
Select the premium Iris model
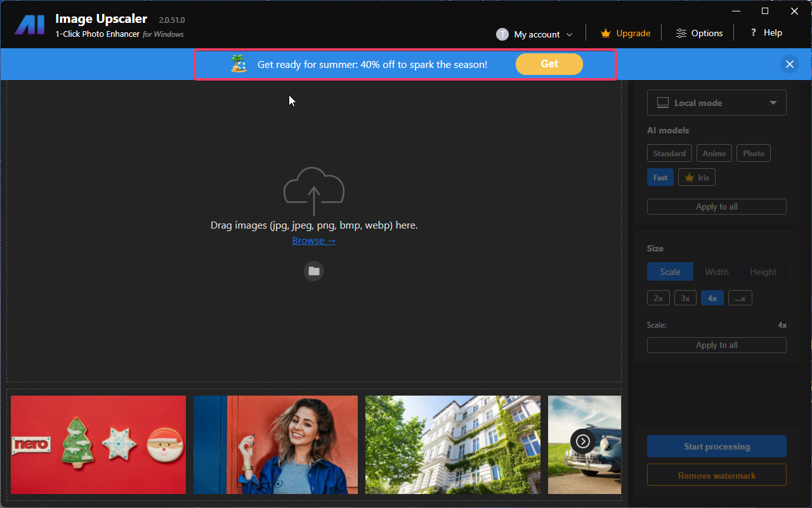pyautogui.click(x=697, y=178)
